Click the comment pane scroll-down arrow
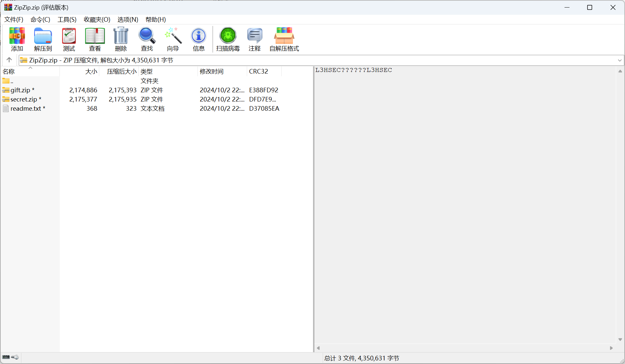625x364 pixels. (x=620, y=339)
